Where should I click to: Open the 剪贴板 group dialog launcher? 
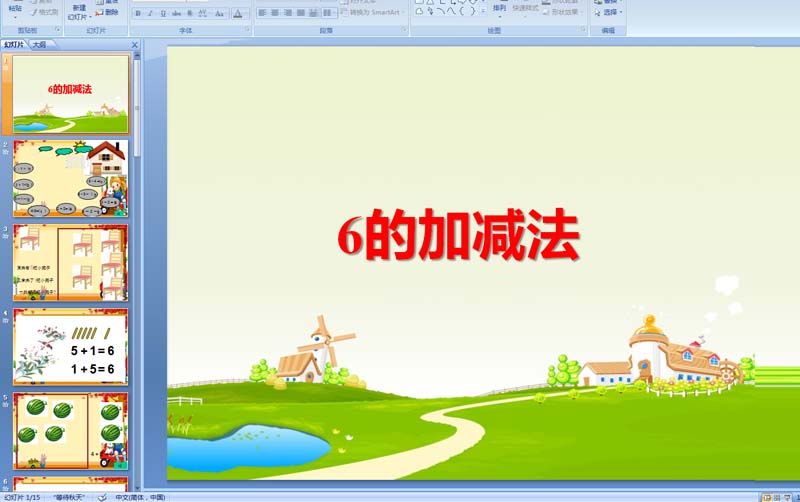tap(57, 30)
